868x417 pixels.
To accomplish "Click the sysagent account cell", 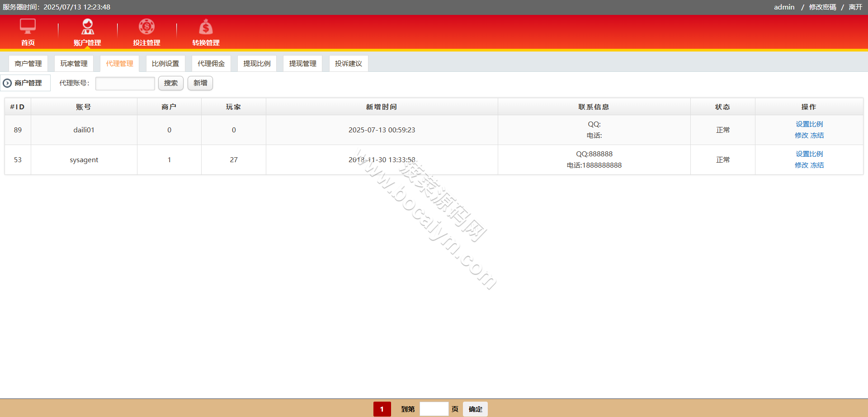I will pos(84,160).
